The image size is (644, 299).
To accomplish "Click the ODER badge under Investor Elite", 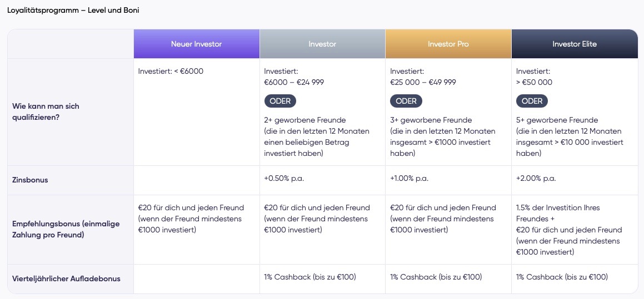I will point(532,101).
